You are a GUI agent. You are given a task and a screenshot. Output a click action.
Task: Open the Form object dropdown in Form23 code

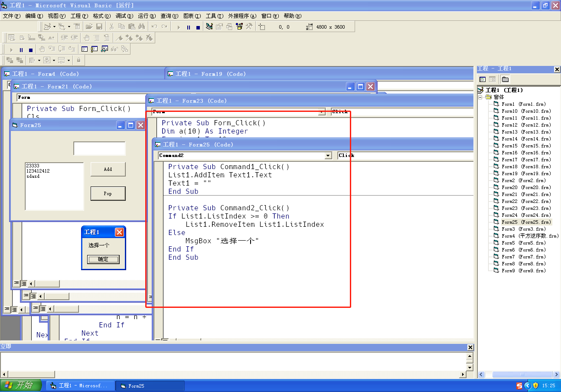[322, 111]
